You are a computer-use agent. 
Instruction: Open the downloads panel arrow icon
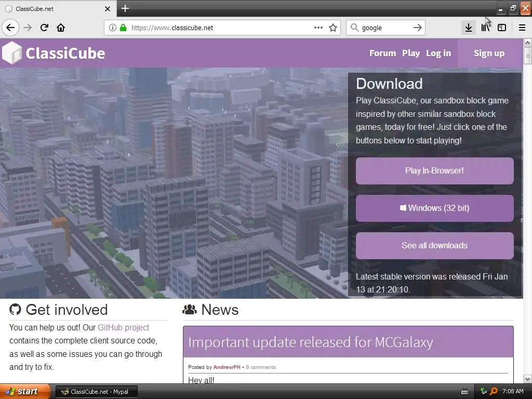(x=469, y=28)
